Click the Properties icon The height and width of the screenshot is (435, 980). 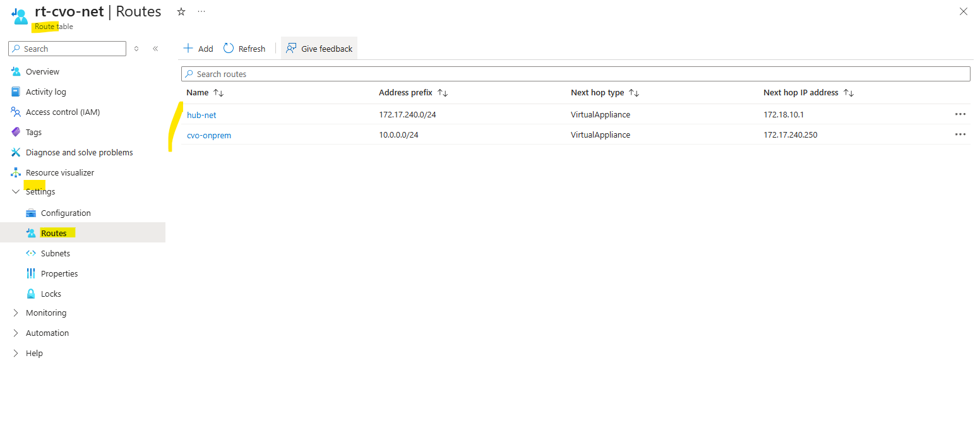(31, 273)
